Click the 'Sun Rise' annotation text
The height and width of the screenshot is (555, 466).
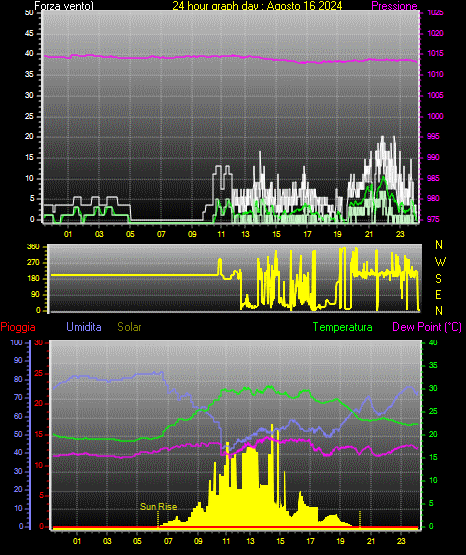click(x=158, y=507)
